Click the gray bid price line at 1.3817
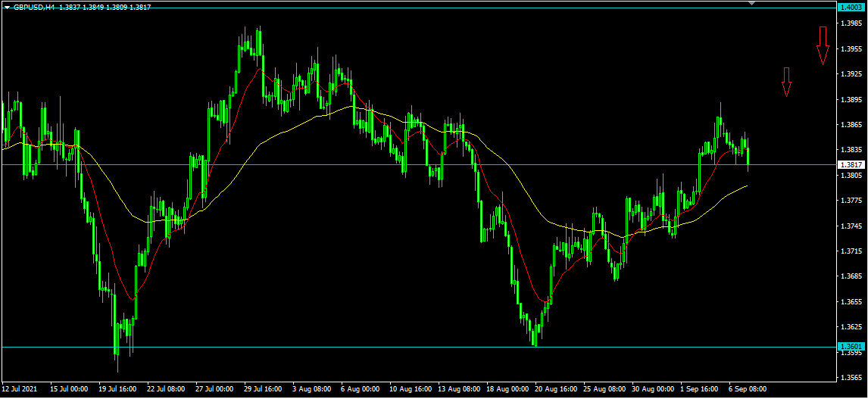Screen dimensions: 868x399 [418, 164]
